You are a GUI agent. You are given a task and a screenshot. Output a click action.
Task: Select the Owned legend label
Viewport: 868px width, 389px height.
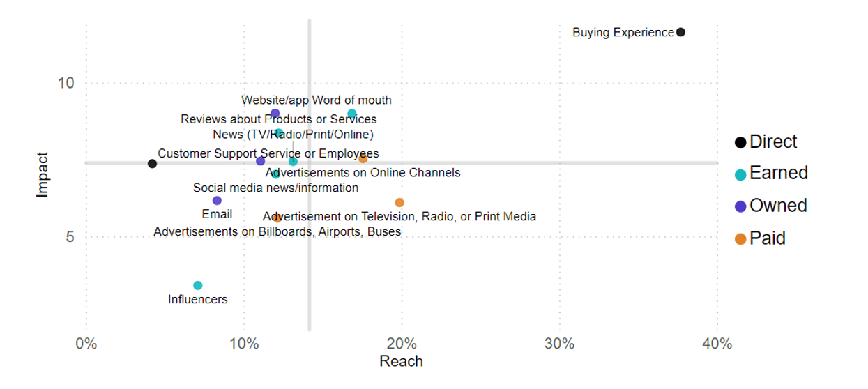coord(778,206)
